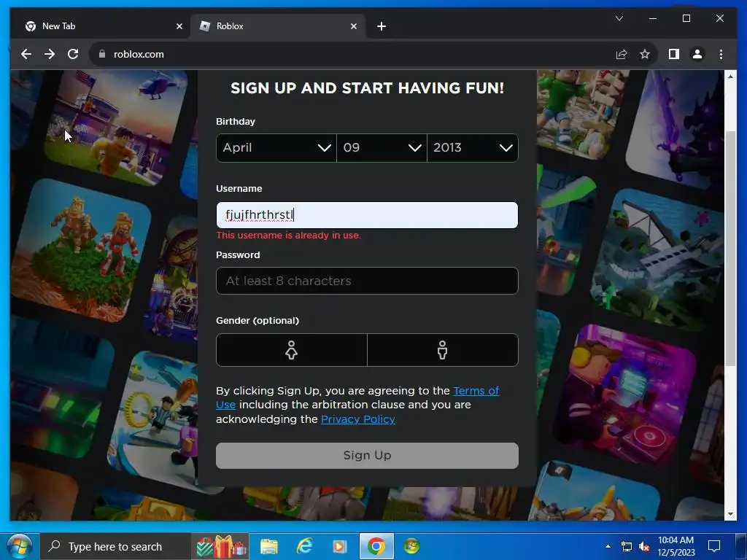Viewport: 747px width, 560px height.
Task: Click the 'This username is already in use.' message
Action: tap(288, 236)
